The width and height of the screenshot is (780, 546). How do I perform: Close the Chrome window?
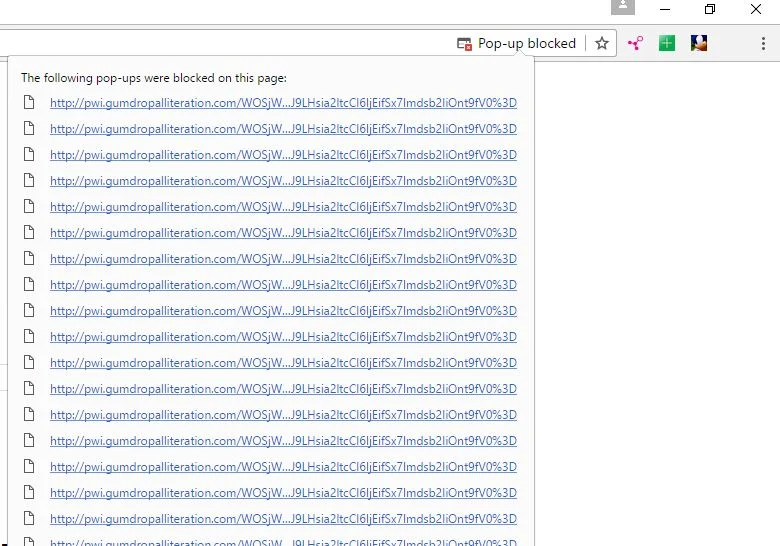[x=756, y=9]
